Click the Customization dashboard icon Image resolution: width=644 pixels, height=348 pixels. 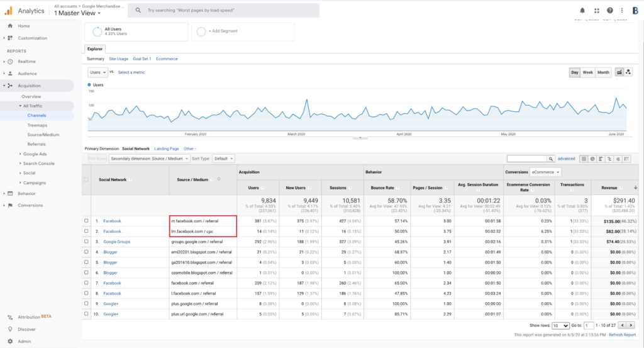(10, 38)
